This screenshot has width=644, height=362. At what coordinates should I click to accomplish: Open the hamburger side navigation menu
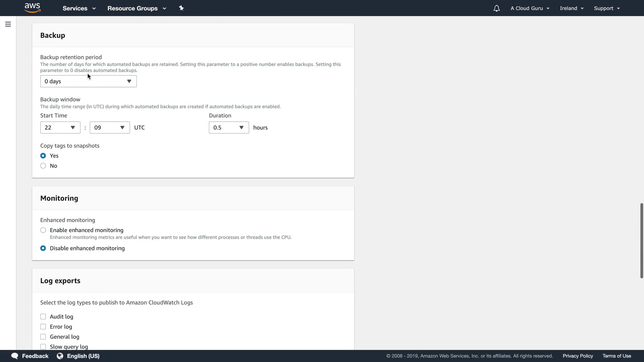point(8,24)
